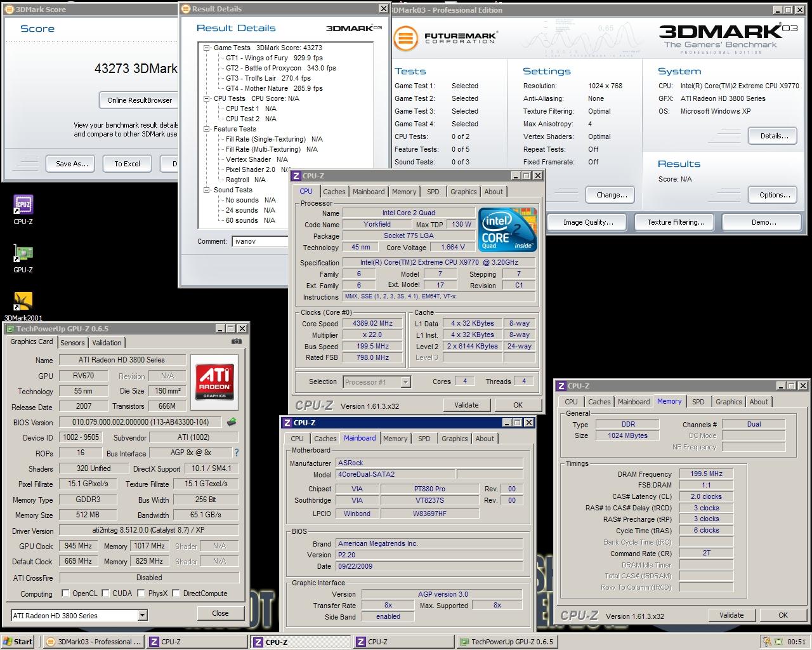
Task: Click the Save As... button
Action: coord(72,164)
